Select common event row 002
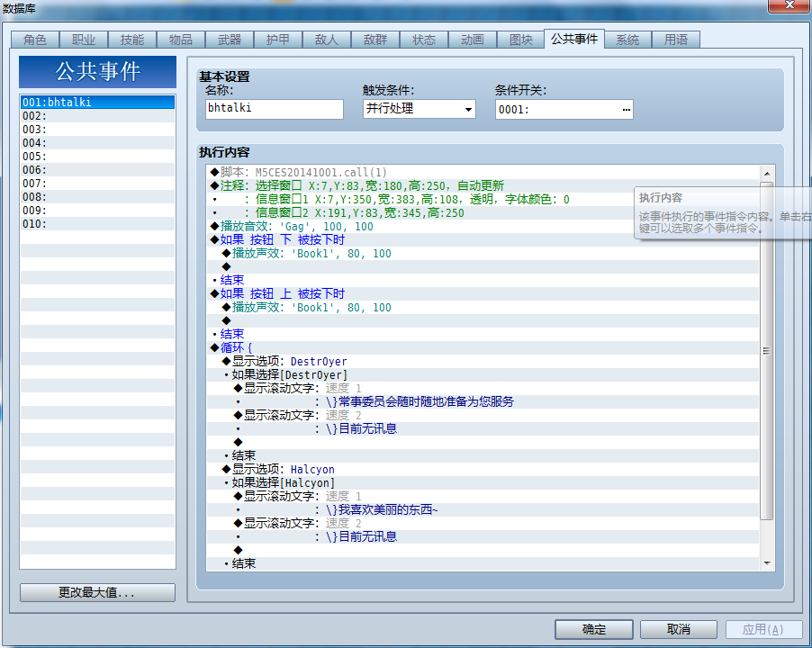 (97, 116)
